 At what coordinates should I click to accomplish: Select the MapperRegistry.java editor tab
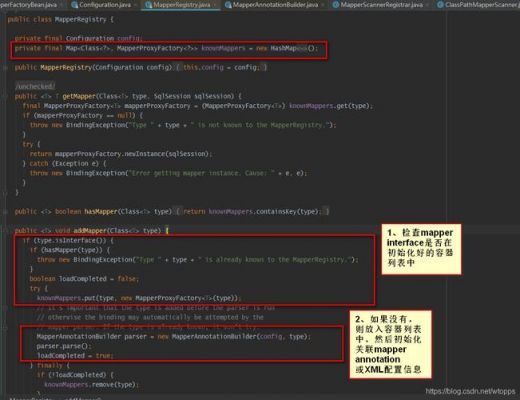(182, 5)
